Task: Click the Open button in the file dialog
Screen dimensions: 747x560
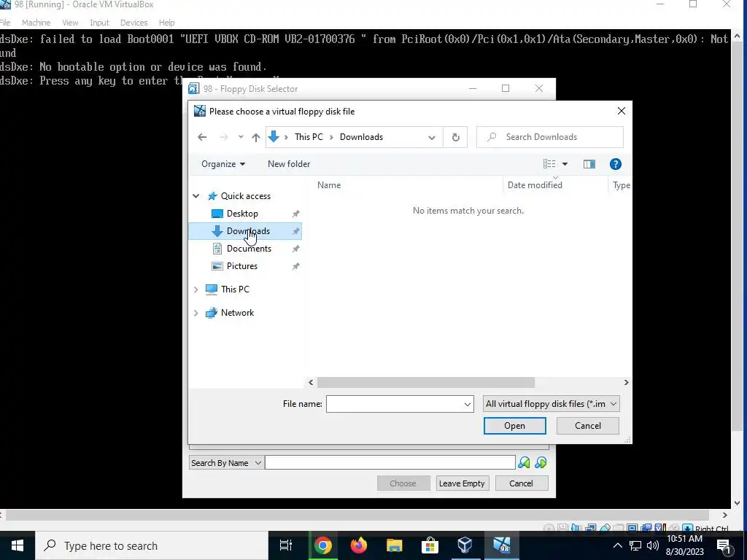Action: click(514, 426)
